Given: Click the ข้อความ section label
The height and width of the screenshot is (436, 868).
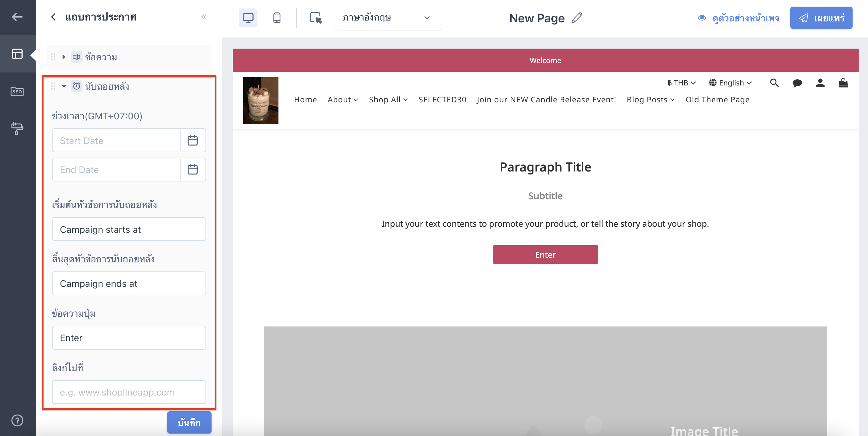Looking at the screenshot, I should pos(101,57).
